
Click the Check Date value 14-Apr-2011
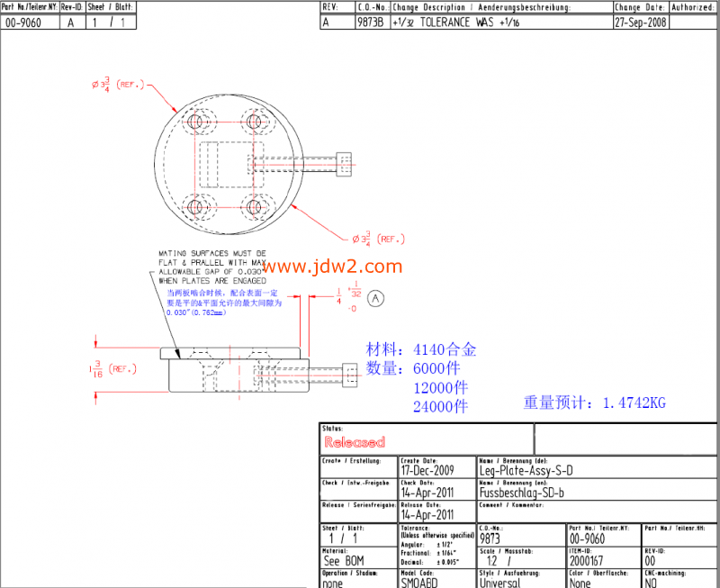(x=427, y=493)
